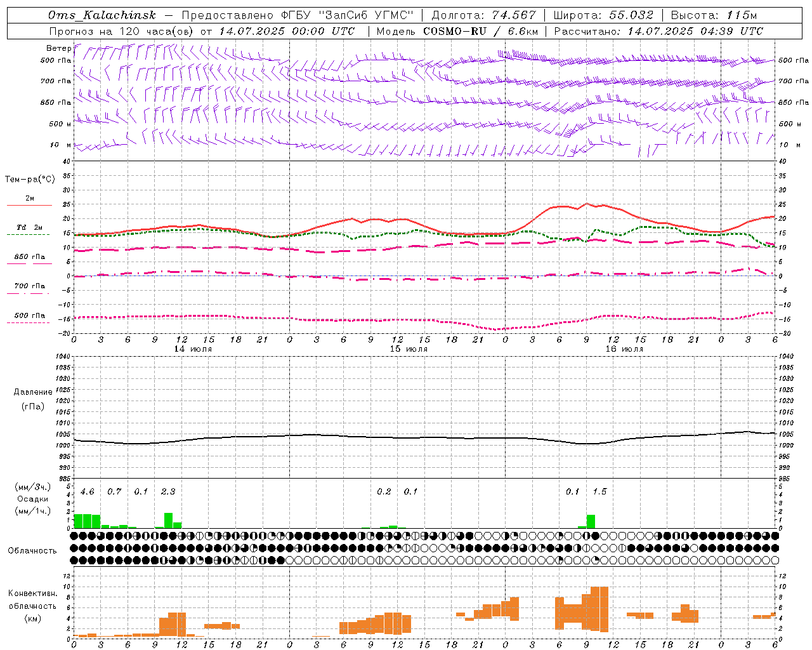
Task: Click the (мм/1ч.) units label
Action: pyautogui.click(x=33, y=510)
